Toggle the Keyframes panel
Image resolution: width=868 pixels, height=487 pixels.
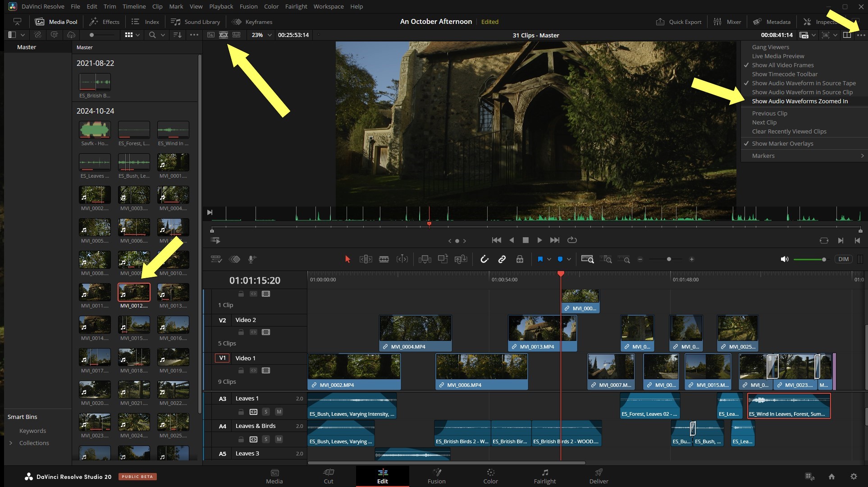tap(252, 22)
